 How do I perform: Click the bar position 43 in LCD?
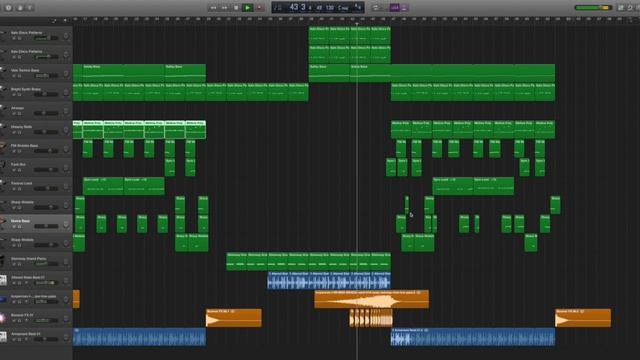pyautogui.click(x=294, y=7)
